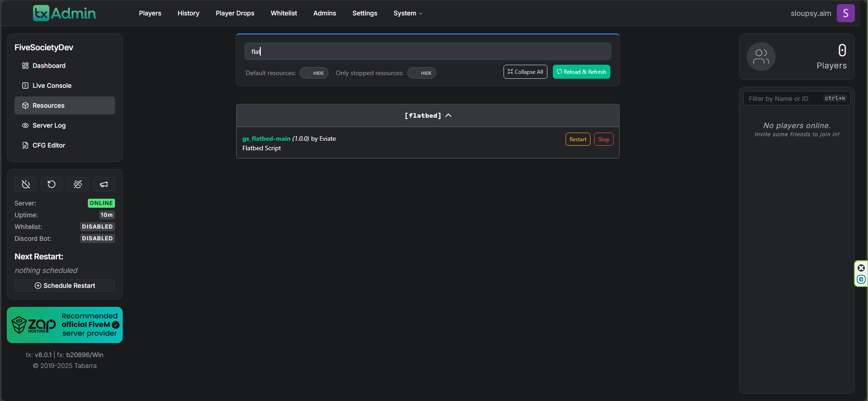Click the stop server power icon
This screenshot has height=401, width=868.
26,184
